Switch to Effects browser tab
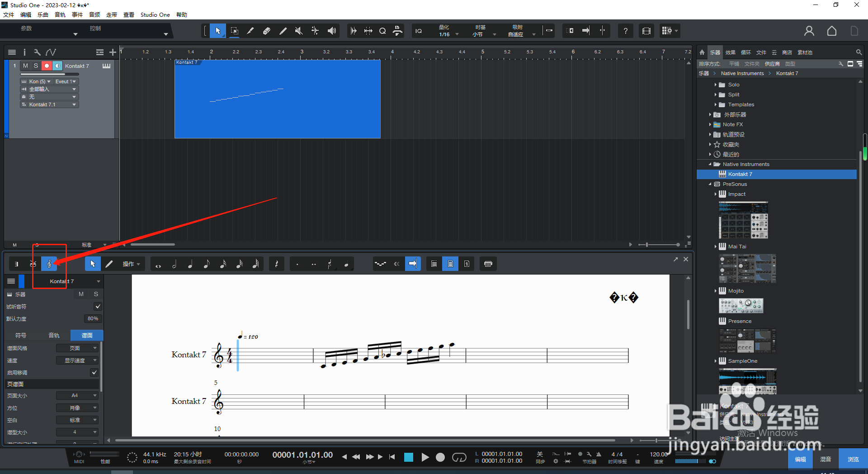 (731, 52)
